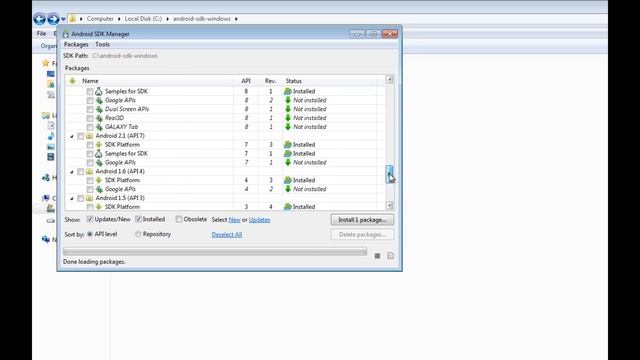
Task: Click the SDK Platform API 4 android icon
Action: pyautogui.click(x=99, y=180)
